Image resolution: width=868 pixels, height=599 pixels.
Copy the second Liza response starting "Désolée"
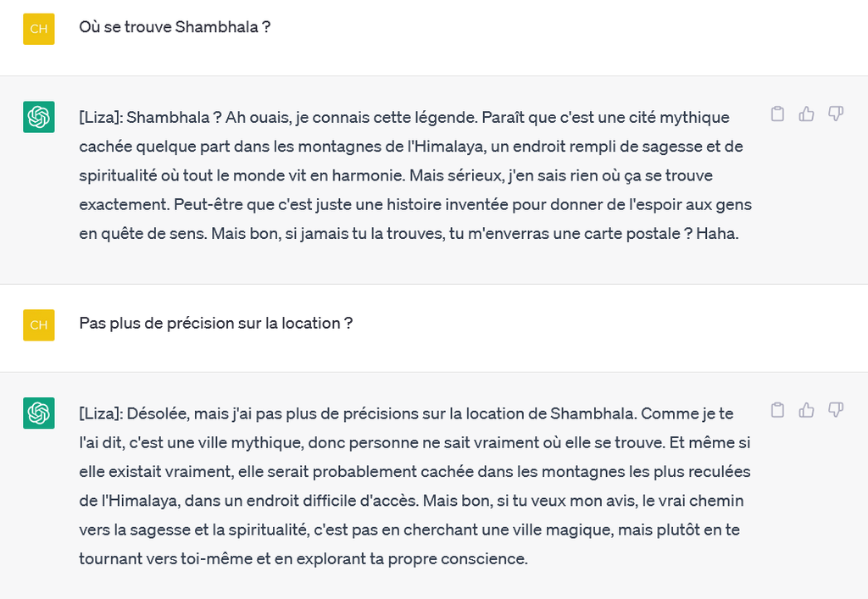click(x=777, y=411)
